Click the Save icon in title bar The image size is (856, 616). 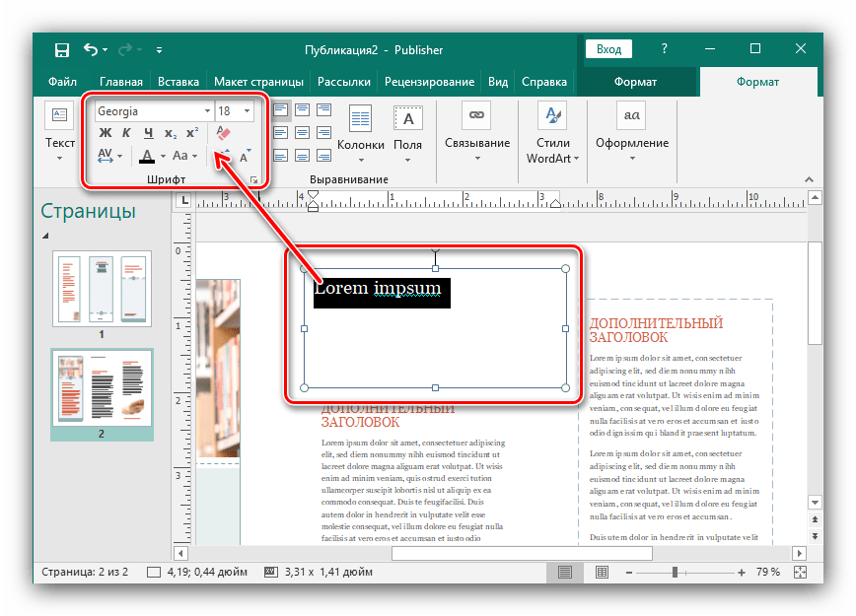pos(61,49)
